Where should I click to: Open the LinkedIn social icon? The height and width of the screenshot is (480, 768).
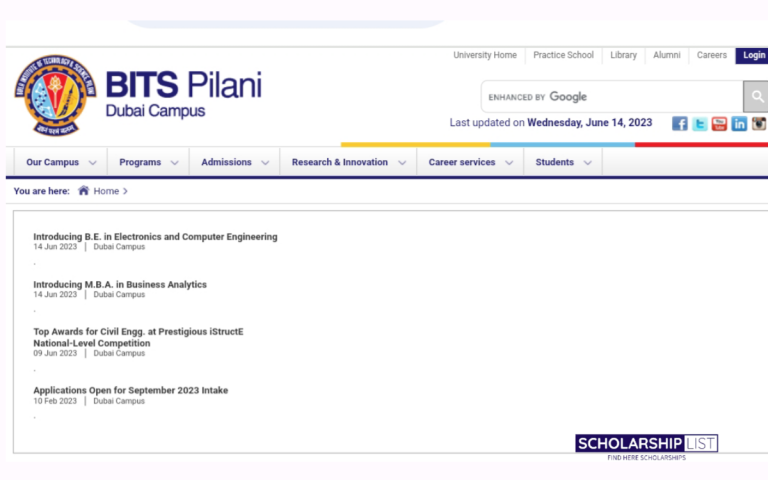click(739, 123)
